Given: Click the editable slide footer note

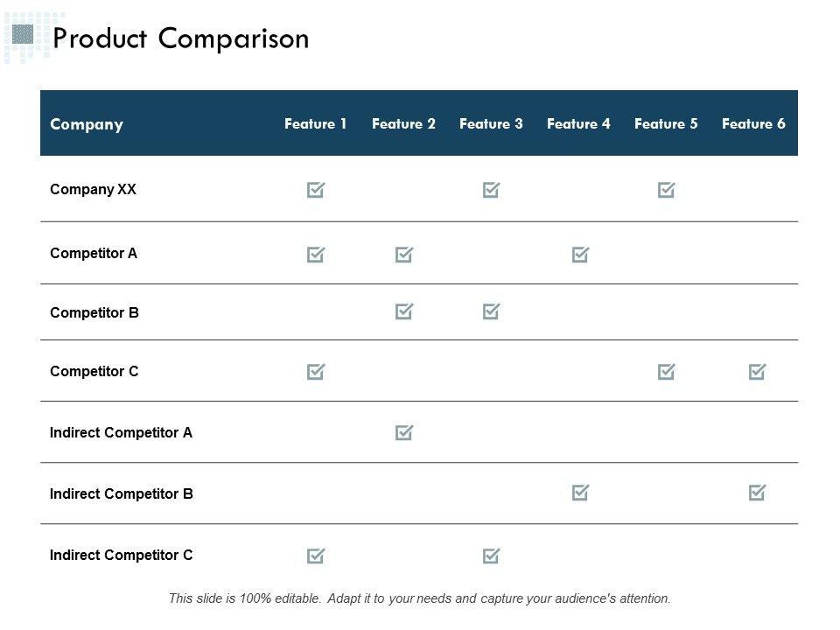Looking at the screenshot, I should (x=420, y=599).
